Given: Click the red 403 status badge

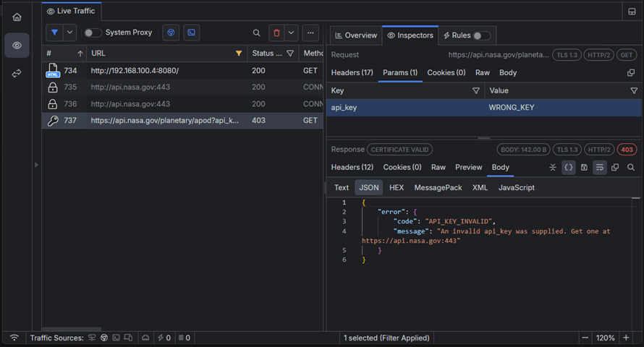Looking at the screenshot, I should coord(627,150).
